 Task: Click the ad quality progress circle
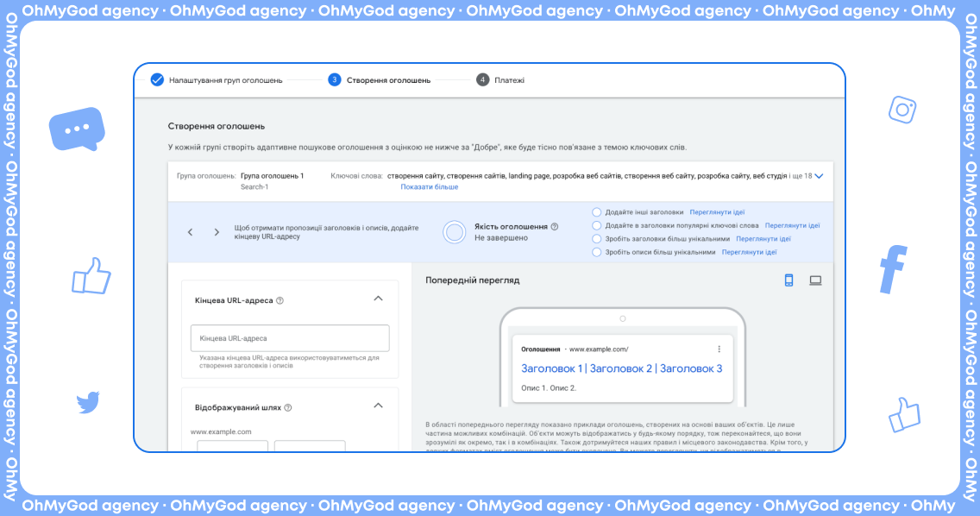coord(455,232)
